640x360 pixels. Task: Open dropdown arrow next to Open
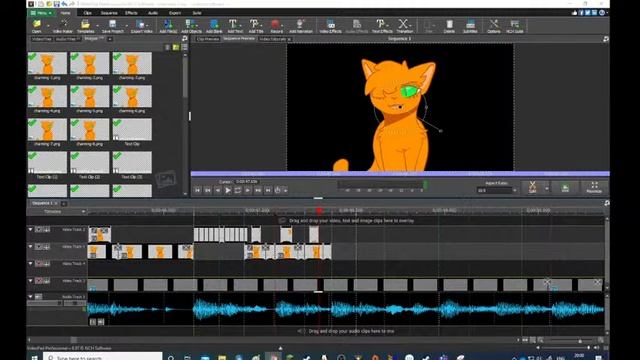coord(48,26)
